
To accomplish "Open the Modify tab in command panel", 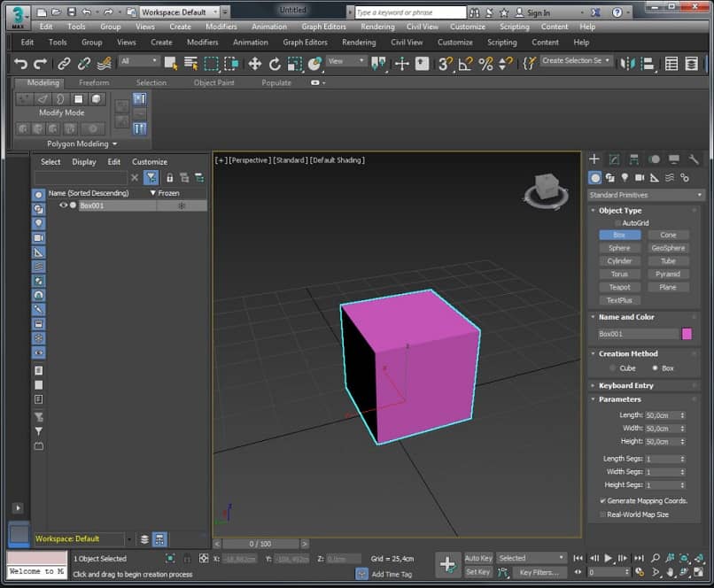I will [614, 159].
